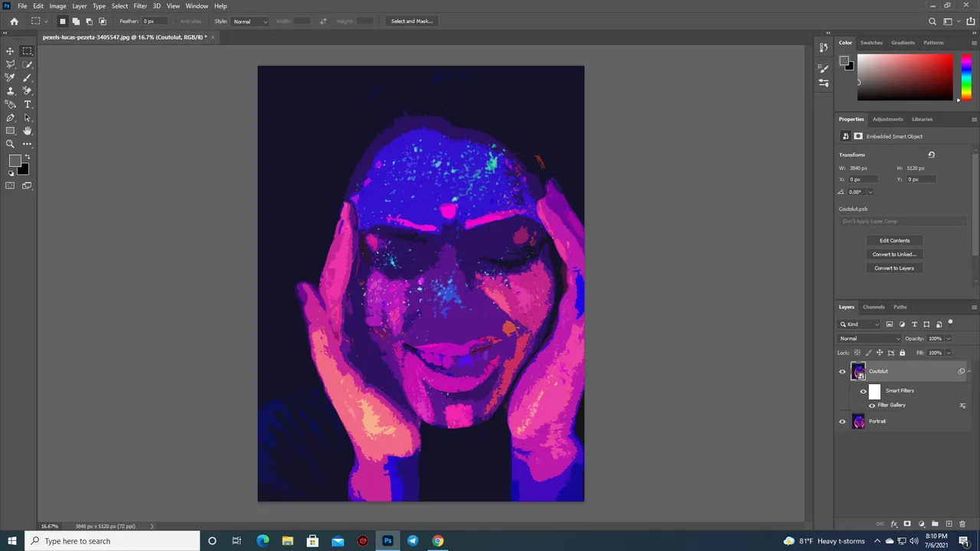
Task: Hide the Portrait layer
Action: [842, 422]
